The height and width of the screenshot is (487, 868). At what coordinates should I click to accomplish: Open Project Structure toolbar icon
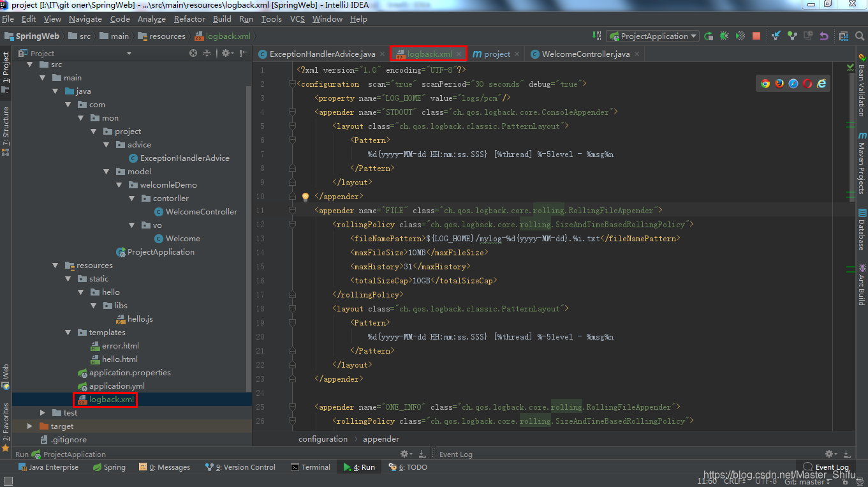click(x=844, y=36)
